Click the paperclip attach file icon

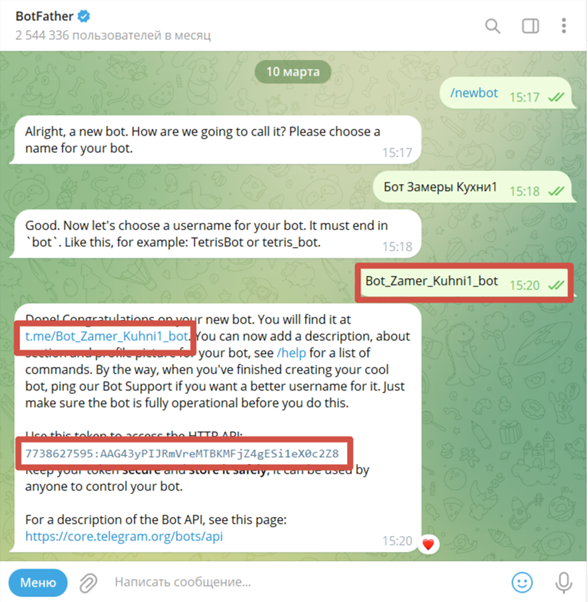88,583
